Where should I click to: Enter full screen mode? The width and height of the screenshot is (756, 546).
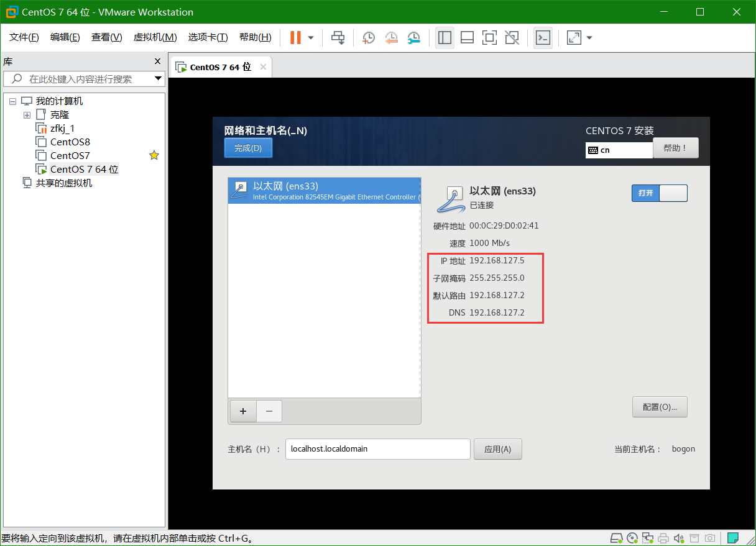pyautogui.click(x=489, y=37)
